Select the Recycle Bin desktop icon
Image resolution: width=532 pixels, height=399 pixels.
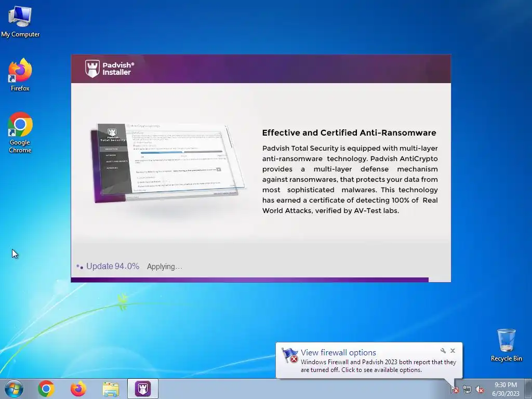tap(506, 345)
